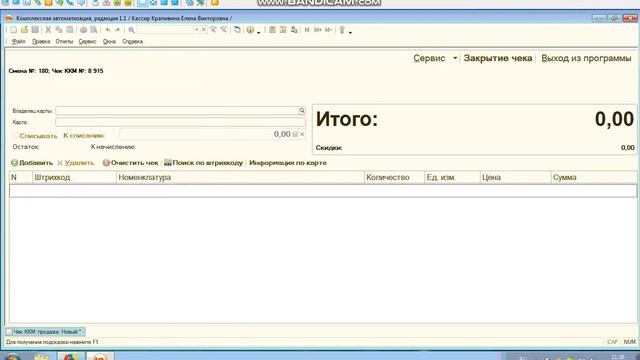640x360 pixels.
Task: Click the M+ memory add button
Action: coord(318,30)
